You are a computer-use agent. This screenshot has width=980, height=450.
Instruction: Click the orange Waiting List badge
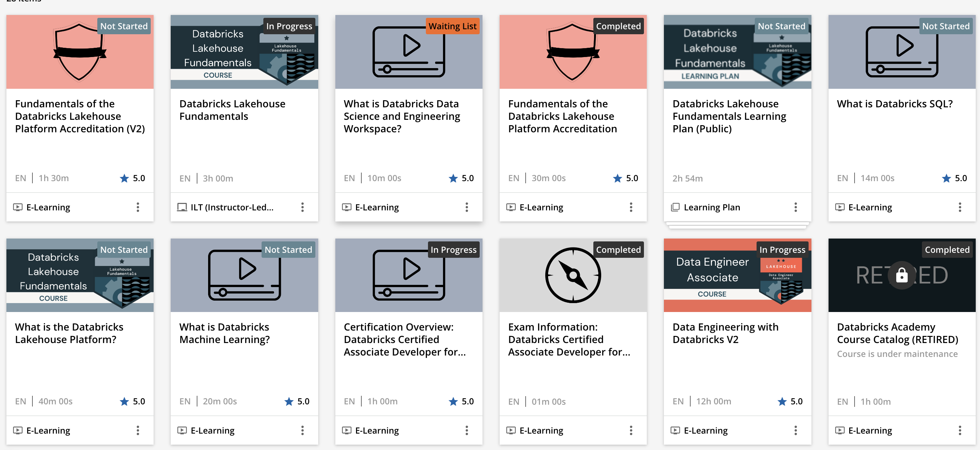(x=452, y=26)
